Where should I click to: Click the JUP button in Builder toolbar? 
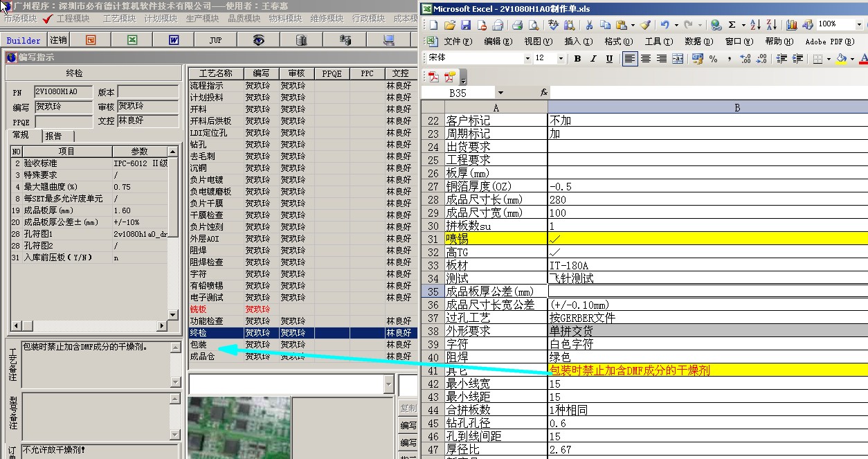tap(215, 40)
